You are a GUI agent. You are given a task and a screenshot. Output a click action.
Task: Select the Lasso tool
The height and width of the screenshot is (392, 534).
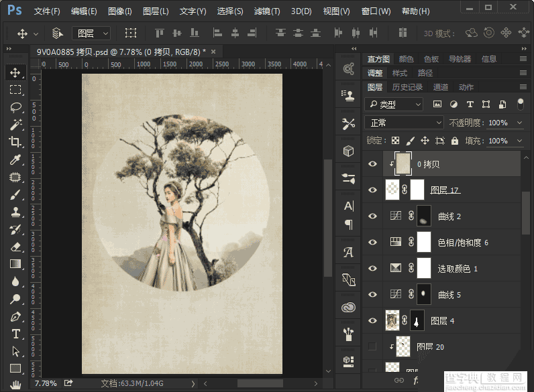pos(15,107)
